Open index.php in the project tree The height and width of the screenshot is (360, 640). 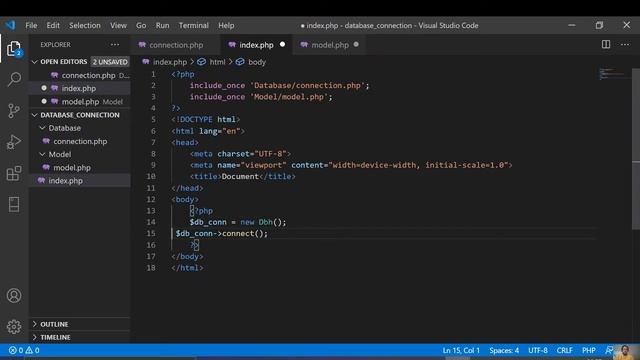[65, 180]
